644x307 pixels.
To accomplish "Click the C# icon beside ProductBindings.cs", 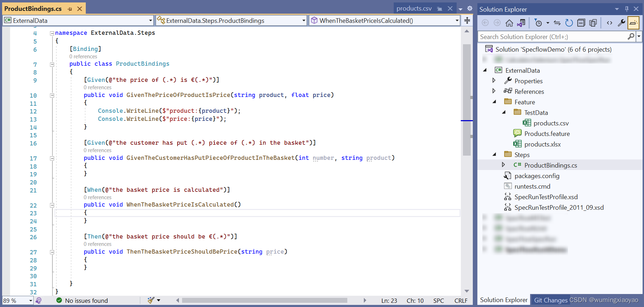I will [x=517, y=165].
